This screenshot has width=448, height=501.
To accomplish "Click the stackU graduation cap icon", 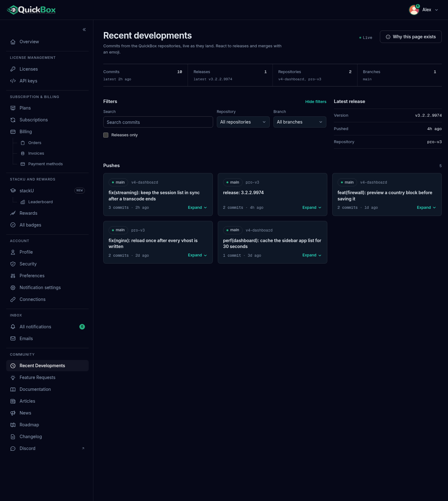I will click(13, 190).
